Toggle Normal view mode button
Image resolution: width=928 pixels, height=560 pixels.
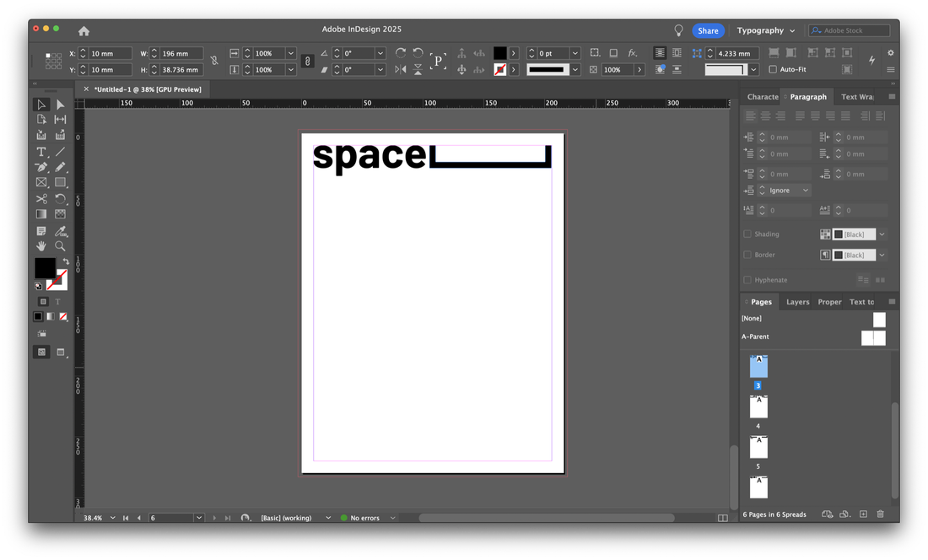click(x=41, y=352)
